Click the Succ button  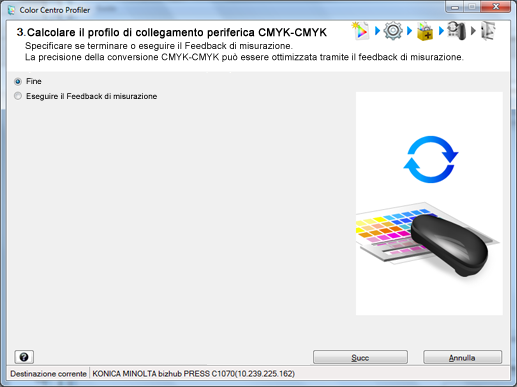[360, 358]
